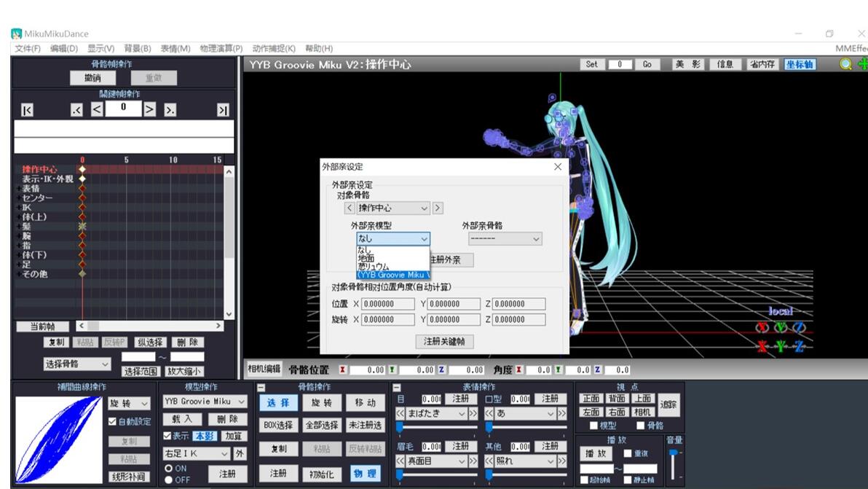Click the 坐标轴 toggle in viewport header
This screenshot has height=489, width=868.
click(800, 64)
